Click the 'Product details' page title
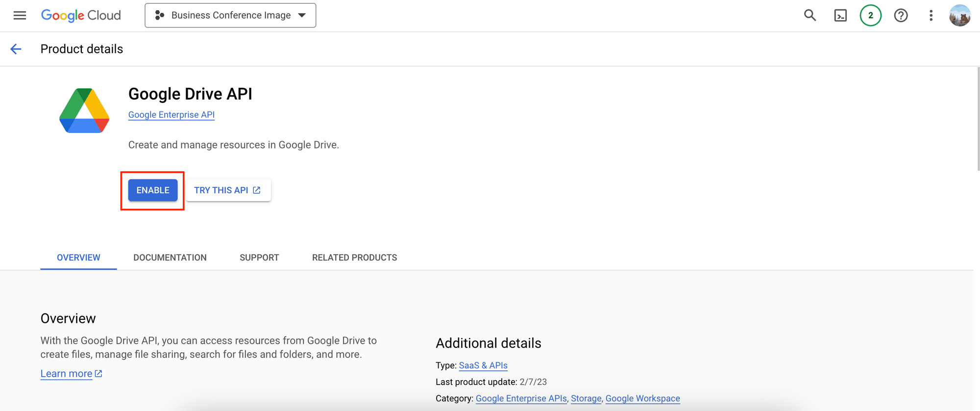Viewport: 980px width, 411px height. pos(82,49)
